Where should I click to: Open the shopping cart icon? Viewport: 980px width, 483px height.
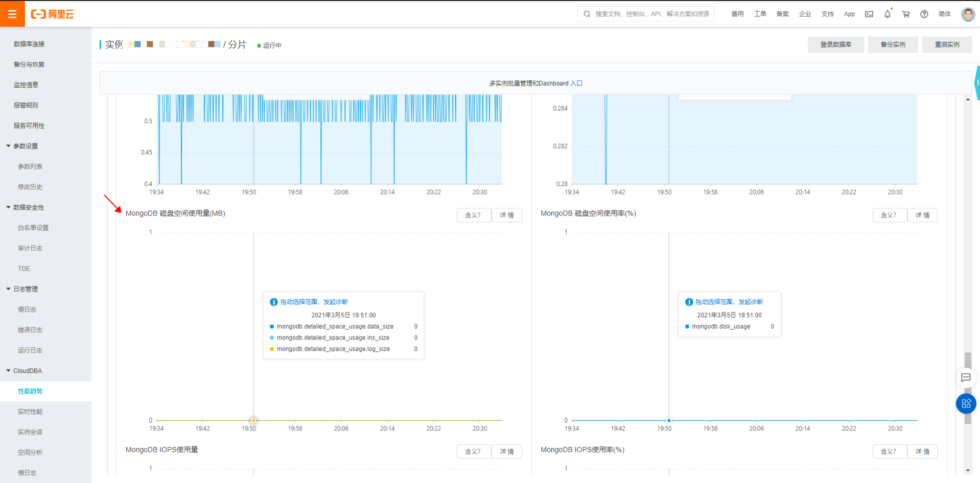906,14
